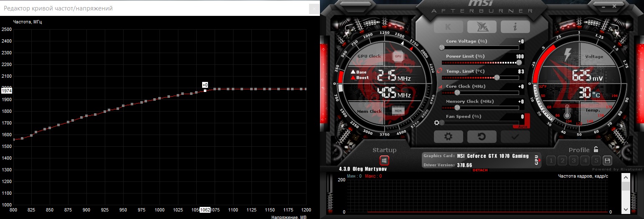Click the 405 MHz memory clock readout
Screen dimensions: 644x219
394,93
